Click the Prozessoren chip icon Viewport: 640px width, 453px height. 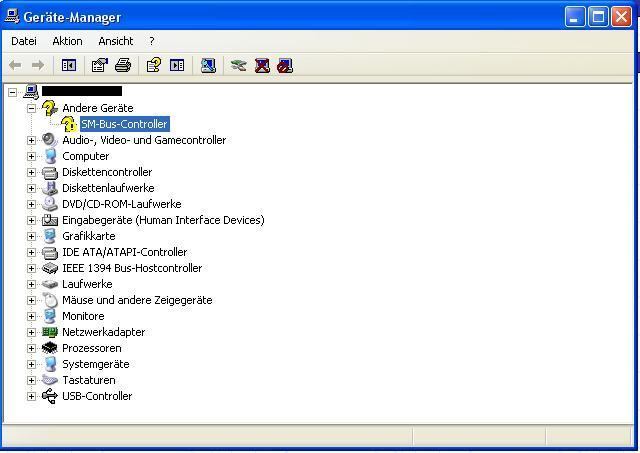[x=50, y=348]
